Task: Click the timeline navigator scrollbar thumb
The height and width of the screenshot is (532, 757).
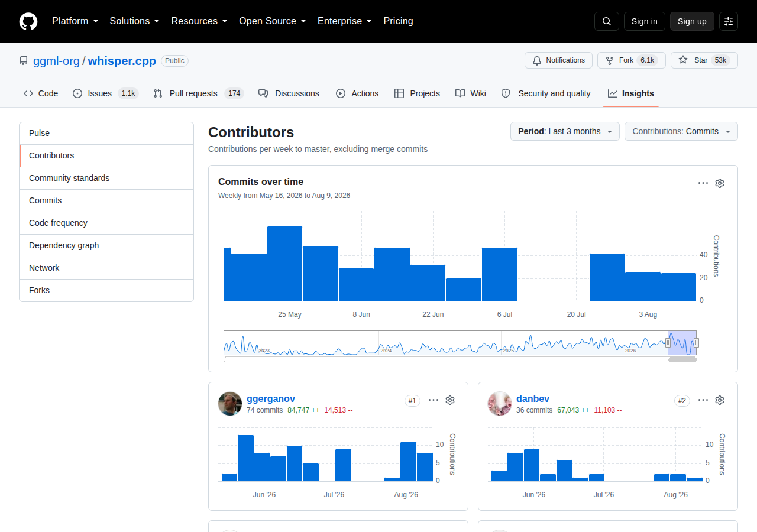Action: tap(682, 359)
